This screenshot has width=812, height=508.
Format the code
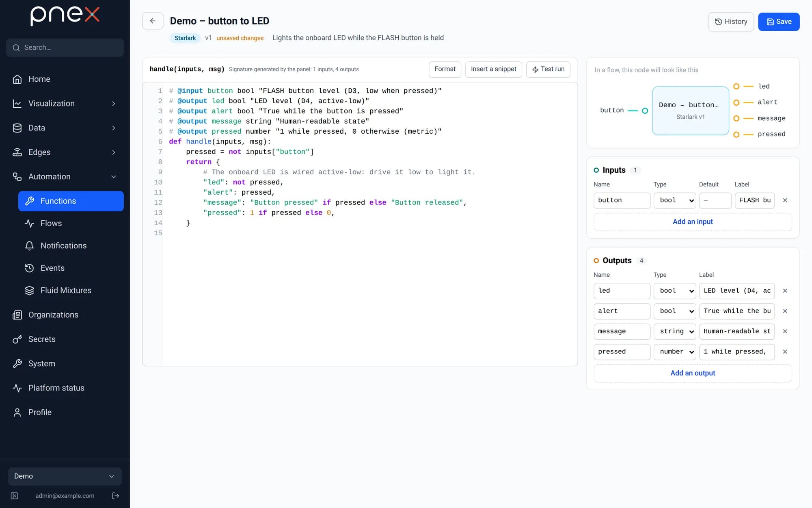pos(445,69)
